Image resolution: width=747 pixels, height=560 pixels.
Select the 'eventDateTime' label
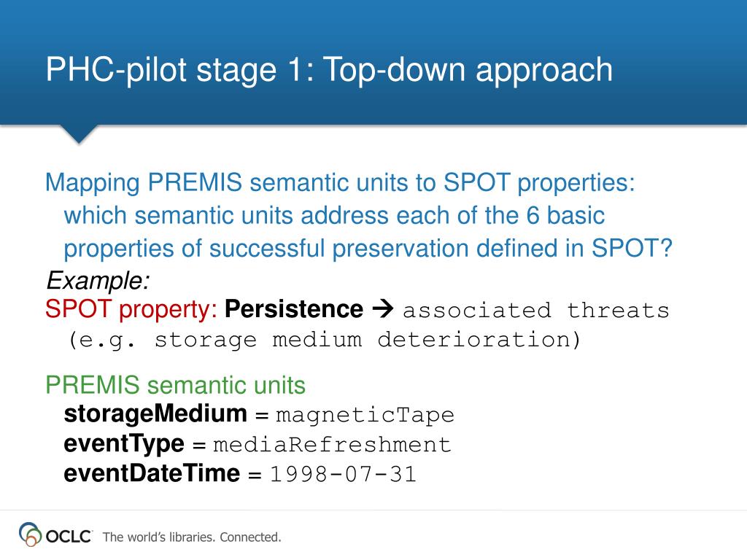(152, 473)
